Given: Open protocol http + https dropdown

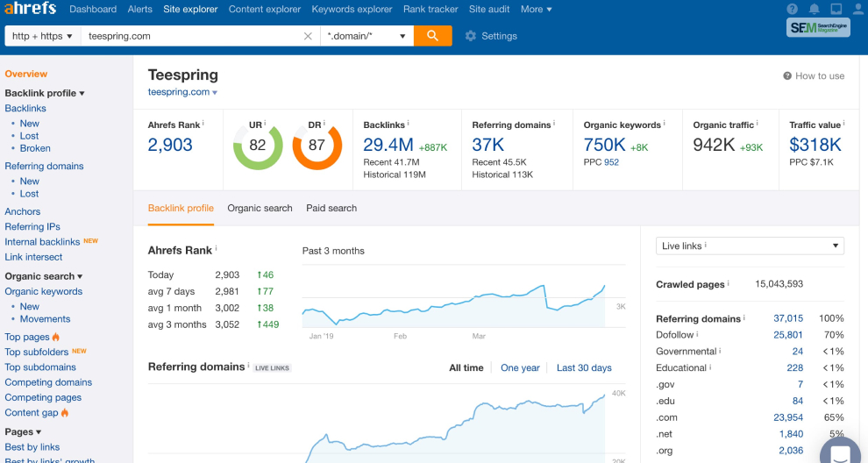Looking at the screenshot, I should [x=43, y=36].
